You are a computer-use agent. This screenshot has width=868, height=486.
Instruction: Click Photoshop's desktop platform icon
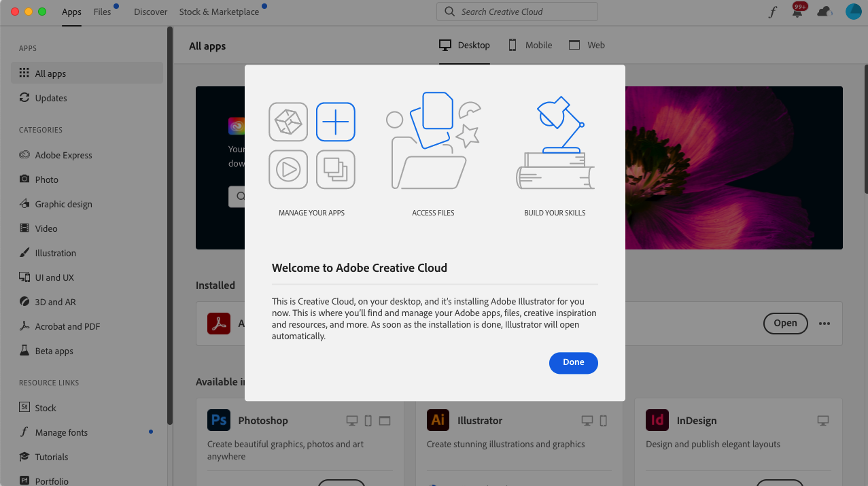(x=352, y=421)
